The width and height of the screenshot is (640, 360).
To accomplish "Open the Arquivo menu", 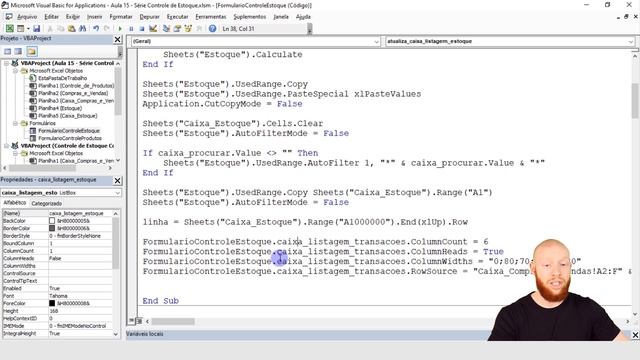I will [27, 17].
